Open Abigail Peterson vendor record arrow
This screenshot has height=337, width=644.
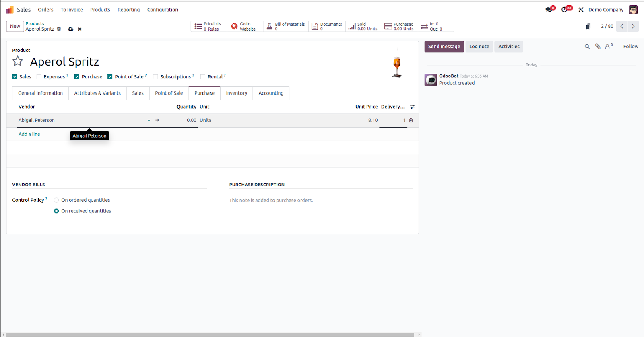(157, 120)
